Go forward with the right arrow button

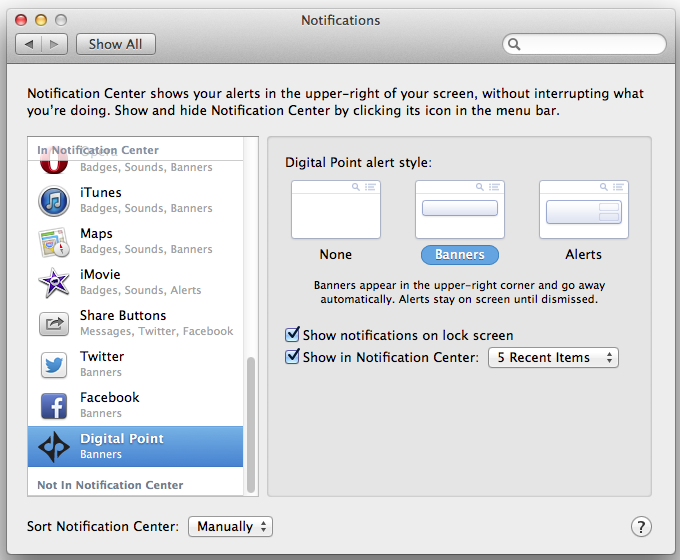coord(55,44)
